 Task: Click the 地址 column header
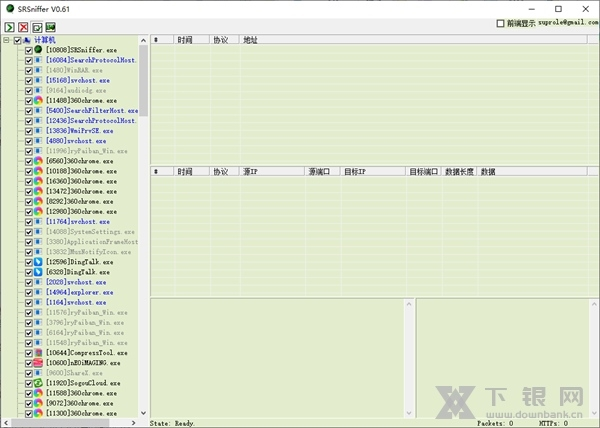pyautogui.click(x=250, y=40)
